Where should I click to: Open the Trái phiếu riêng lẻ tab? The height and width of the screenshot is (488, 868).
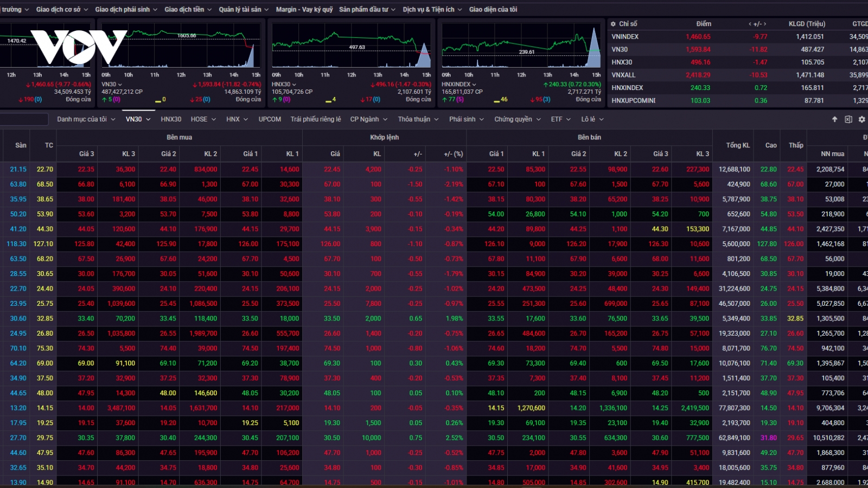[316, 119]
